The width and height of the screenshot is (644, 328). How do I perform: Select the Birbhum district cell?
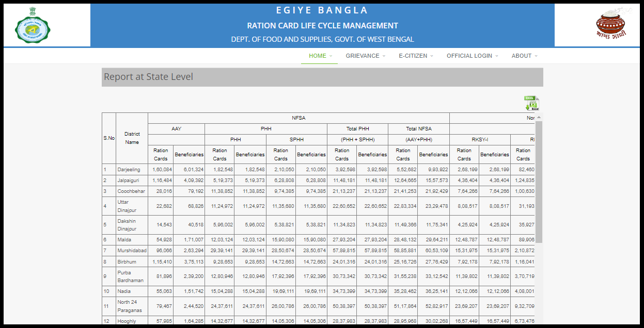click(132, 261)
